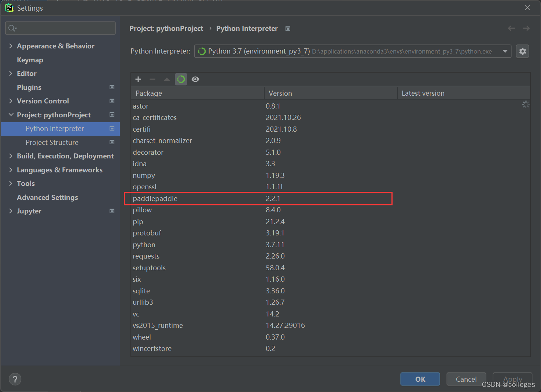
Task: Click the OK button
Action: 420,379
